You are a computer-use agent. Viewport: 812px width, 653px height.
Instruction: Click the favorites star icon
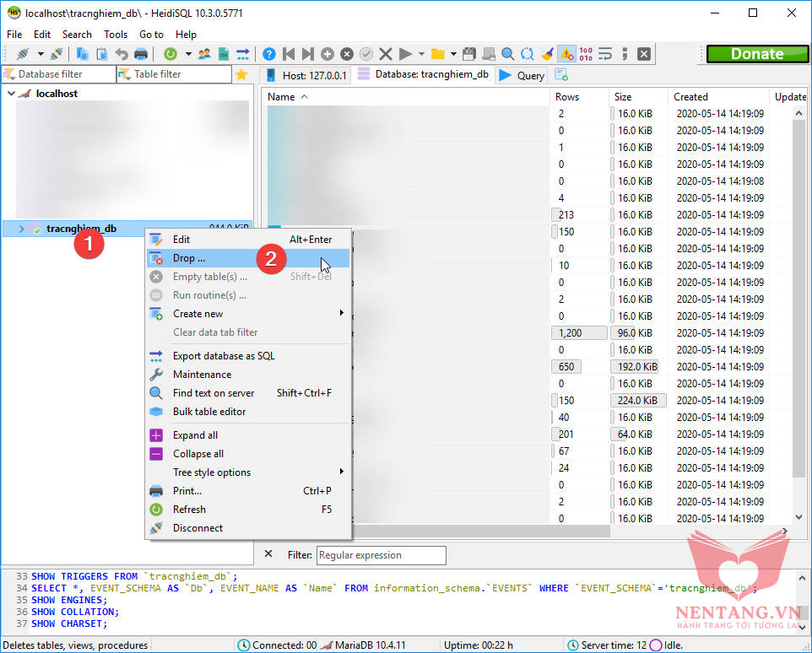241,74
